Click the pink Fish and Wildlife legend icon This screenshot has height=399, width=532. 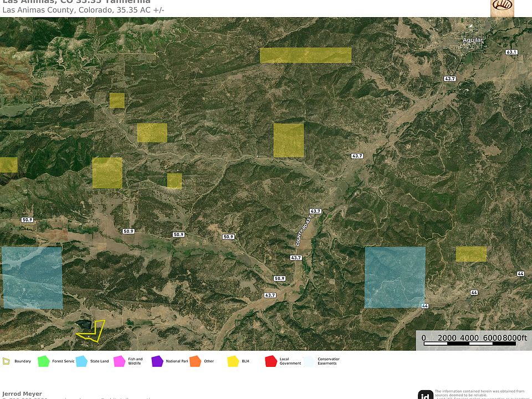click(119, 361)
